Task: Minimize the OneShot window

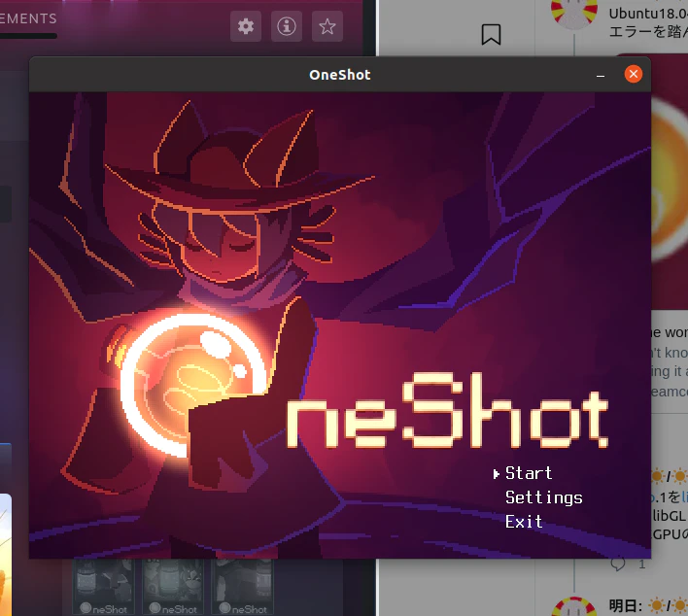Action: tap(601, 75)
